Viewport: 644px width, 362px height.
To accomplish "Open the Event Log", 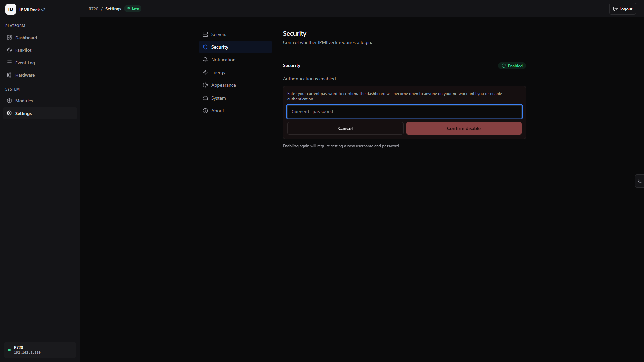I will 40,63.
